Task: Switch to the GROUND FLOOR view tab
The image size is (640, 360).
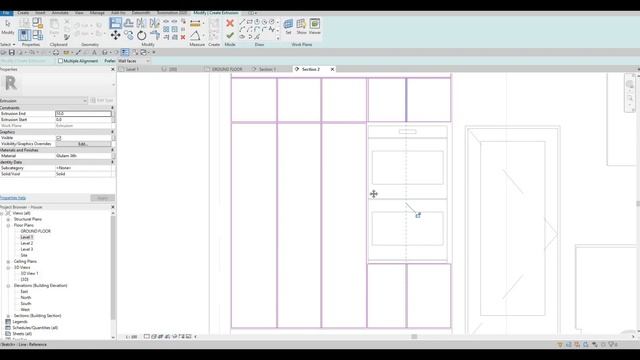Action: click(x=227, y=69)
